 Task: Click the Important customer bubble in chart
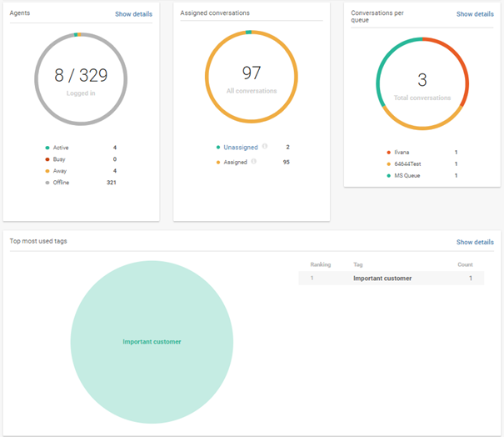pyautogui.click(x=152, y=342)
